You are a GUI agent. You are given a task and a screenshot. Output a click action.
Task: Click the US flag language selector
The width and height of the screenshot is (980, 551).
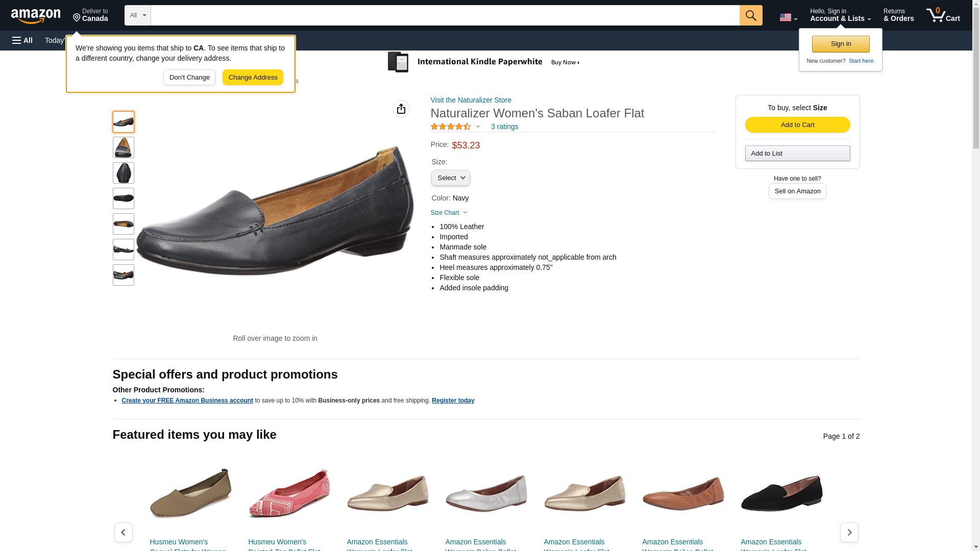tap(788, 17)
